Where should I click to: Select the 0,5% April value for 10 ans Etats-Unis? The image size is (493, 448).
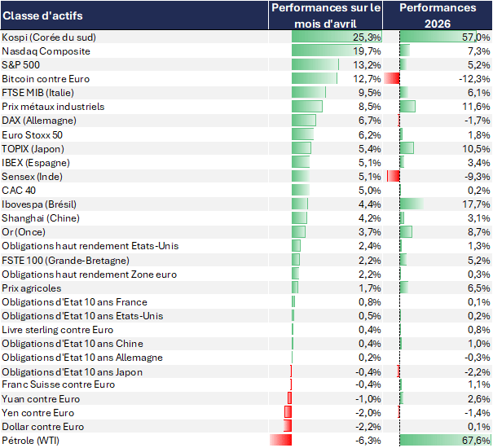click(x=370, y=316)
